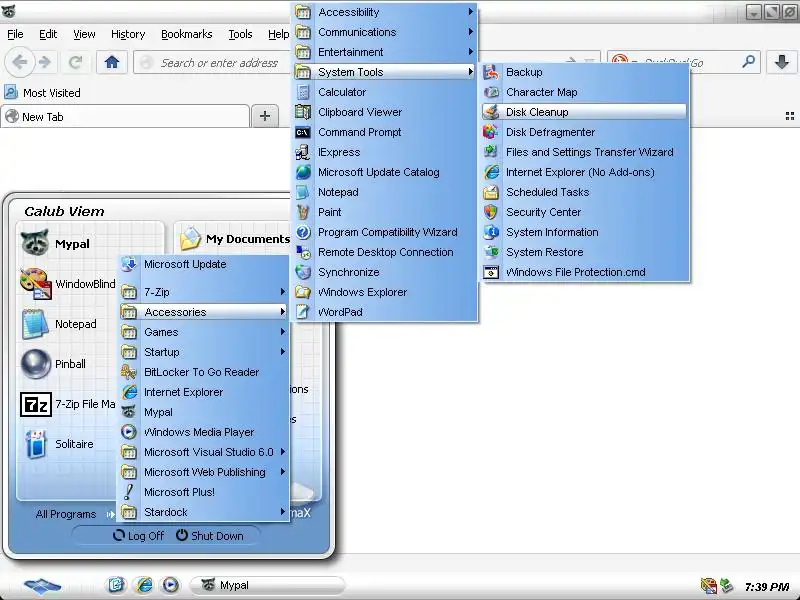The height and width of the screenshot is (600, 800).
Task: Expand the Entertainment submenu
Action: pos(385,52)
